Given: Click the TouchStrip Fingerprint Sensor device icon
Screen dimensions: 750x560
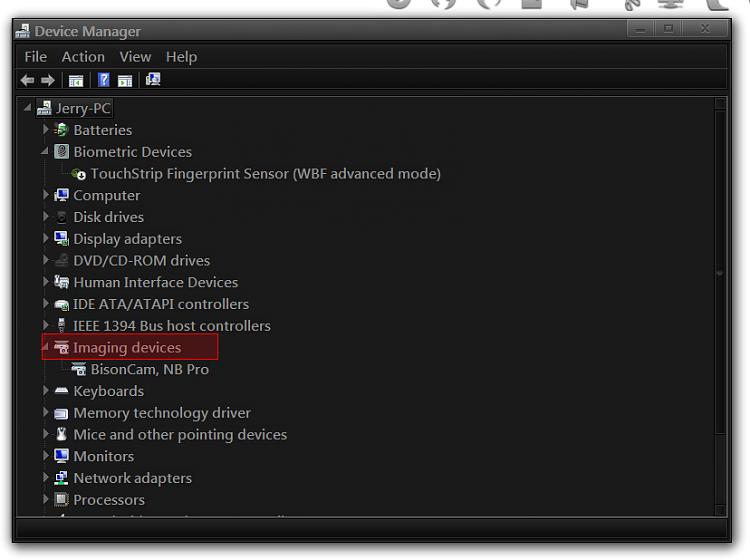Looking at the screenshot, I should (79, 174).
